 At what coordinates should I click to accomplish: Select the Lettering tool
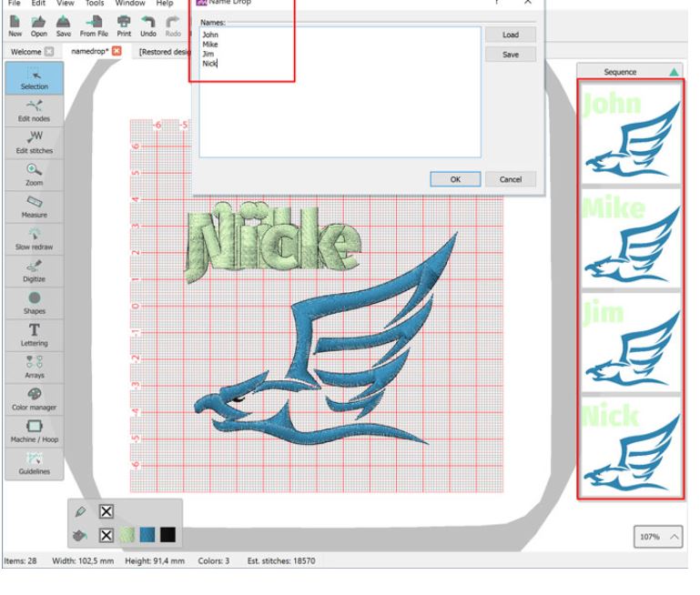point(32,335)
